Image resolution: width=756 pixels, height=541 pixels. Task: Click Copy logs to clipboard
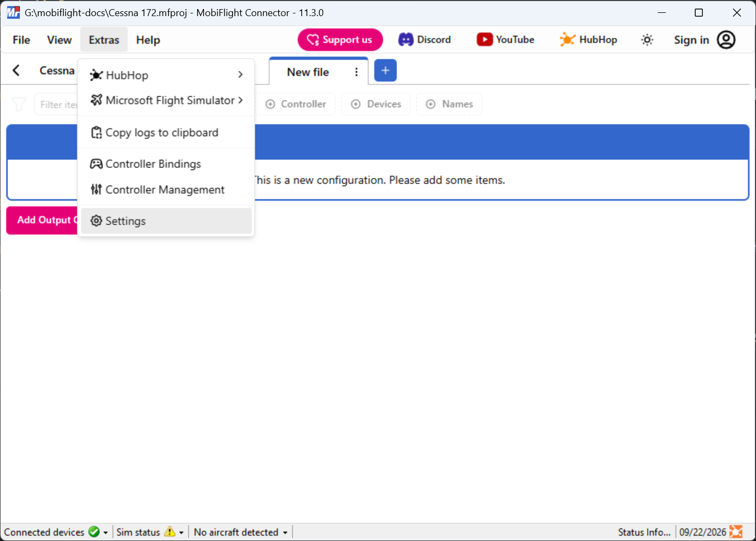coord(166,133)
